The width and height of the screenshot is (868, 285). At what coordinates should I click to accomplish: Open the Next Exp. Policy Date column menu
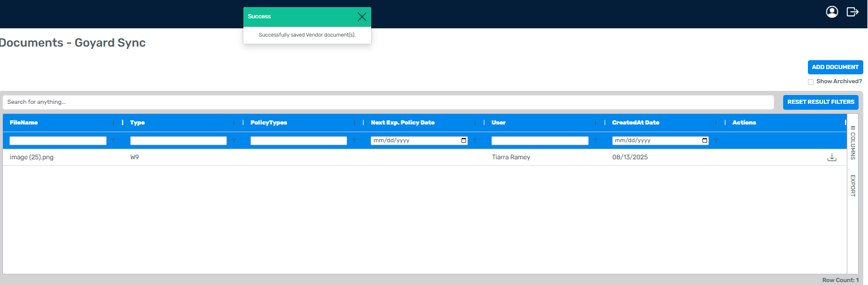475,123
